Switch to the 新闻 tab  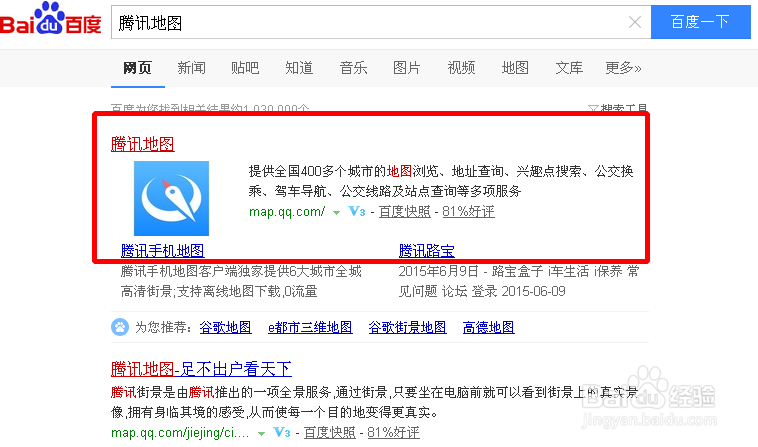[x=191, y=68]
